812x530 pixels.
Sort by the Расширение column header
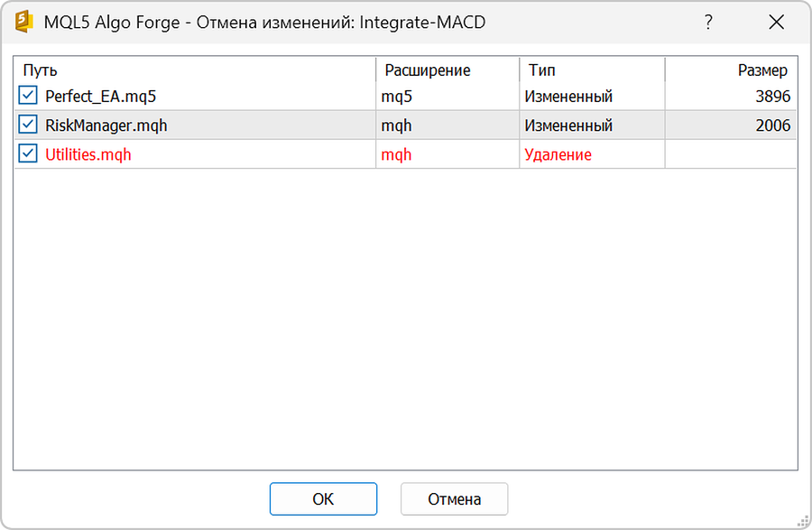[x=448, y=70]
